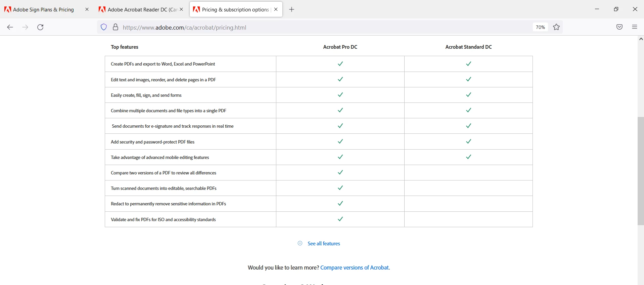This screenshot has width=644, height=285.
Task: Click the Acrobat Standard DC column header
Action: tap(468, 47)
